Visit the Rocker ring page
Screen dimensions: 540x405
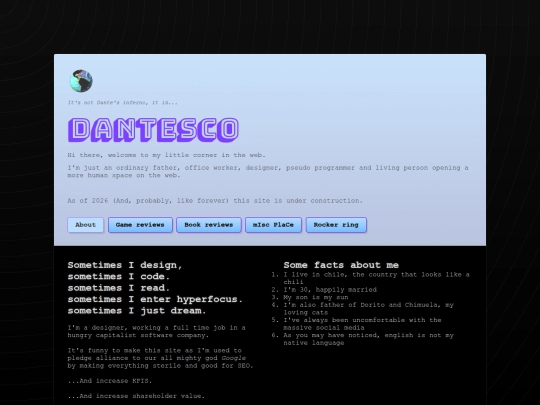[x=336, y=225]
